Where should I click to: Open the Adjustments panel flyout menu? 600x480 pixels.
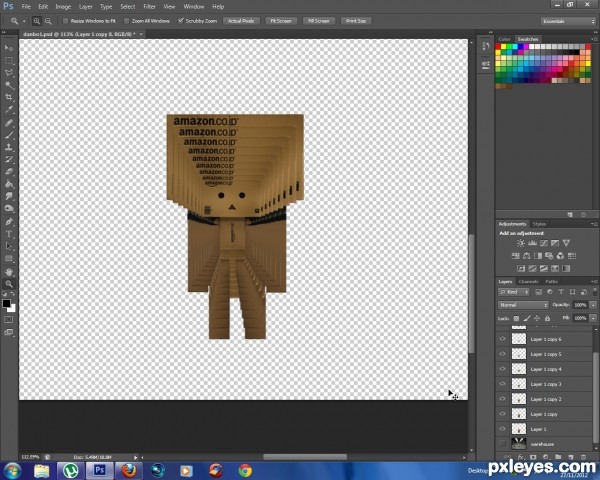(x=593, y=224)
